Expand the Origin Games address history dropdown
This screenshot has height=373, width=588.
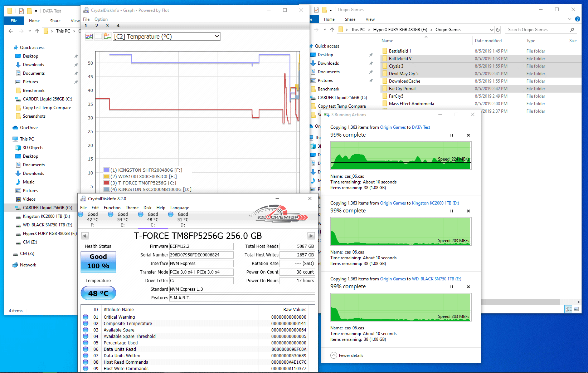491,30
